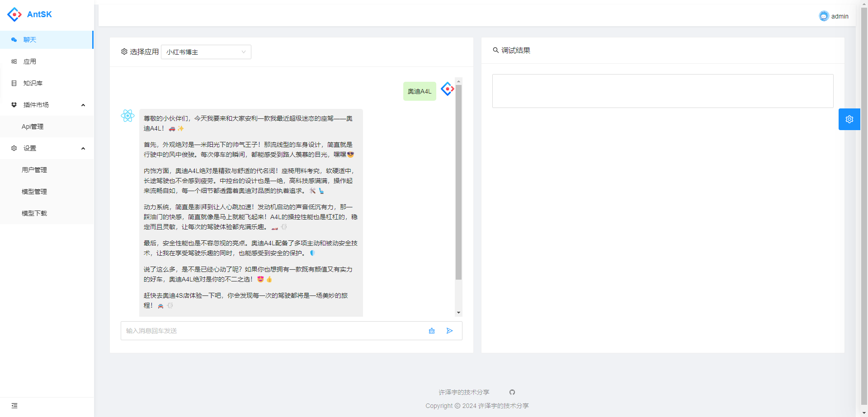
Task: Click the 插件市场 plugin icon in sidebar
Action: coord(14,105)
